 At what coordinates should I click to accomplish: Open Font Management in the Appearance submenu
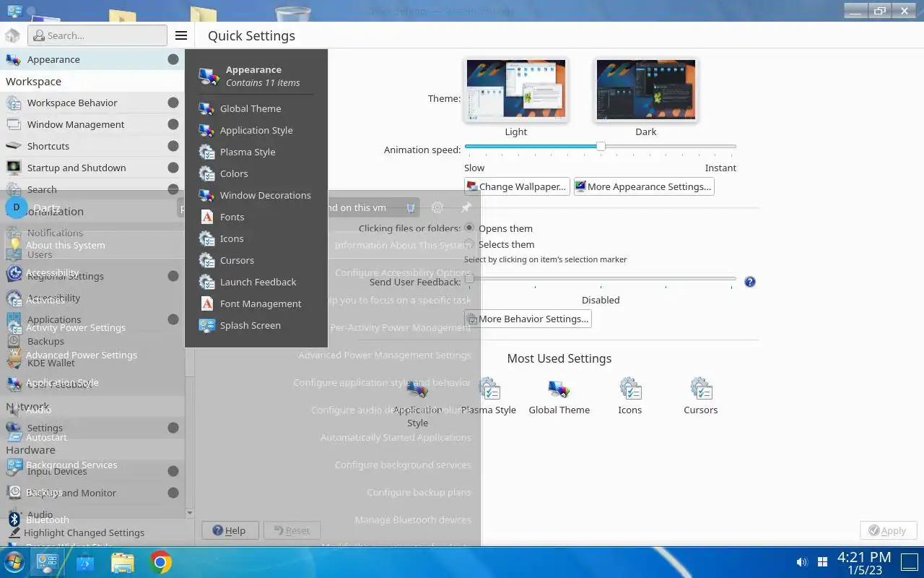256,303
